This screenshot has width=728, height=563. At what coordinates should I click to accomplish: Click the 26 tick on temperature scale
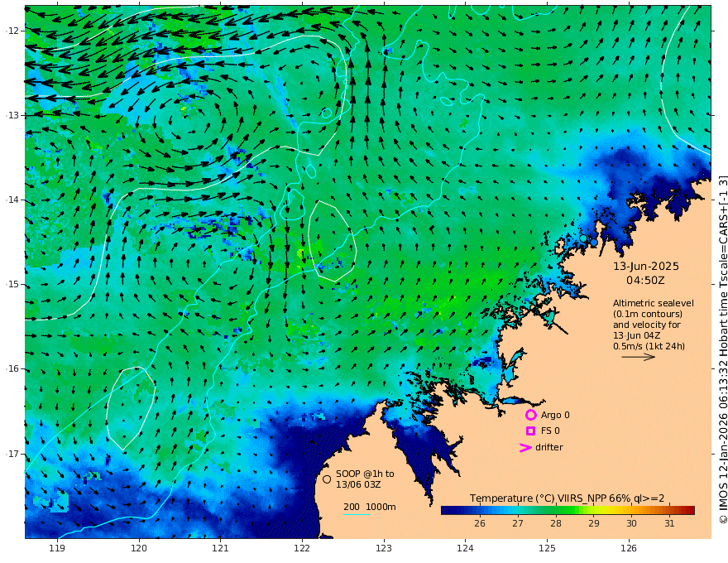[x=480, y=523]
